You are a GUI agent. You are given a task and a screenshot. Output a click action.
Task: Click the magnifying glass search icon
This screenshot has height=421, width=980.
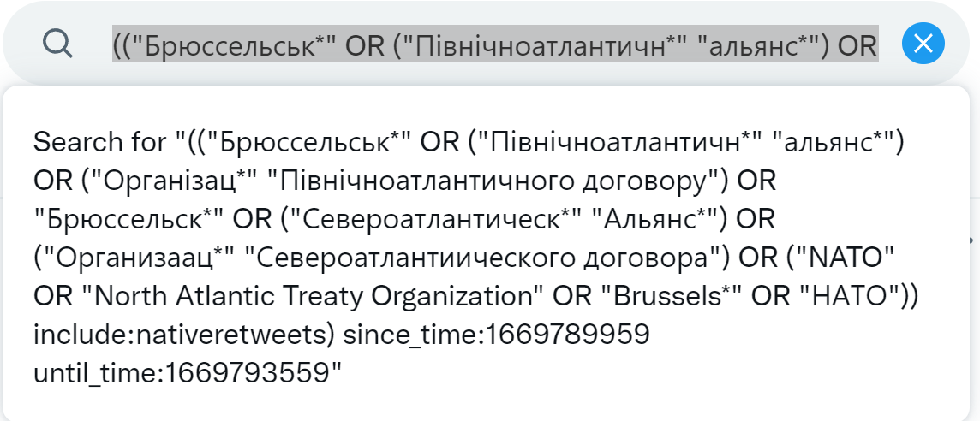pos(57,44)
